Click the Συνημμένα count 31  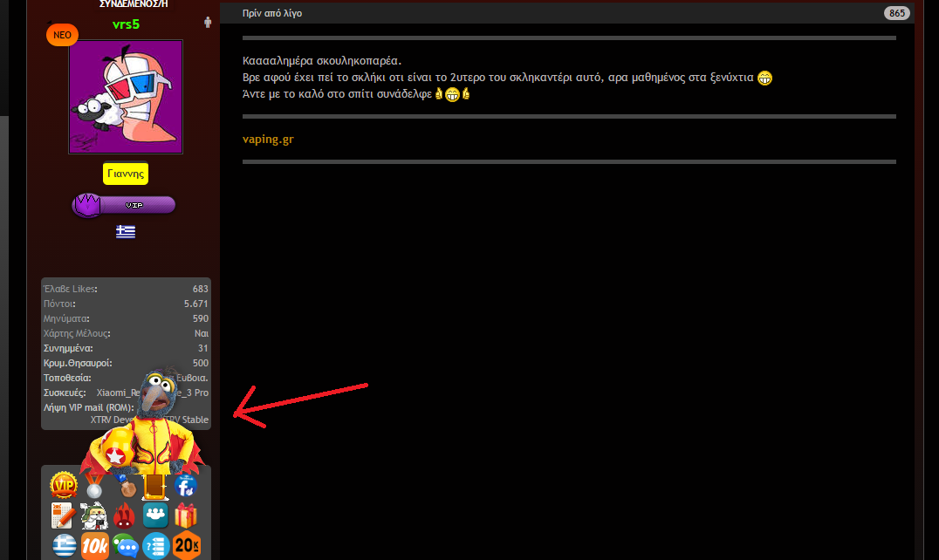[x=203, y=348]
